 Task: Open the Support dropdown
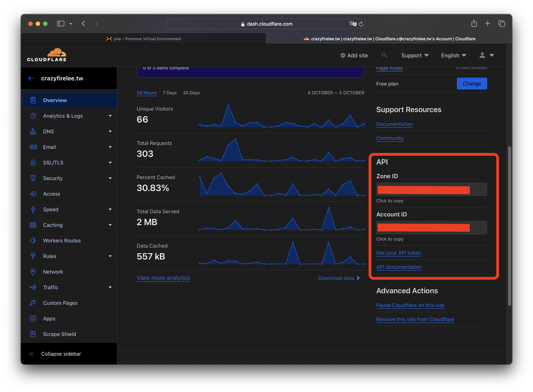(415, 55)
